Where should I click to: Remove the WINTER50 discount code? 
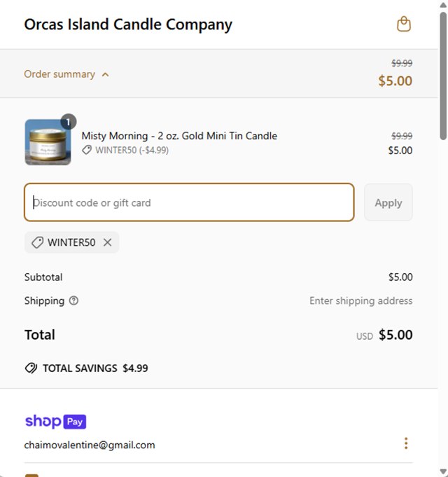pyautogui.click(x=107, y=242)
